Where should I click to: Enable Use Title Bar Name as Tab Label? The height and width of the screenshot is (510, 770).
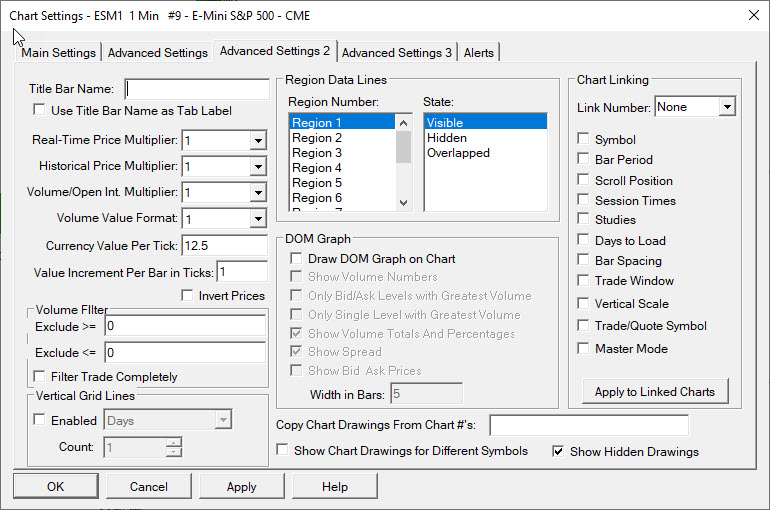pos(40,110)
